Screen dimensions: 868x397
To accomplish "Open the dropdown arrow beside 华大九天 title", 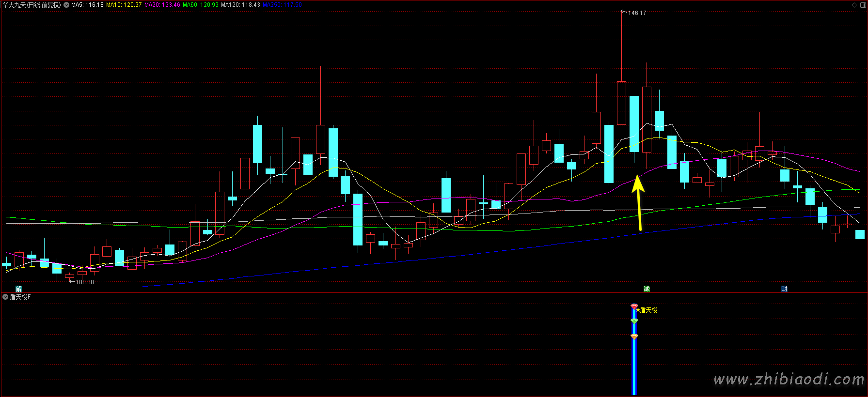I will (66, 5).
